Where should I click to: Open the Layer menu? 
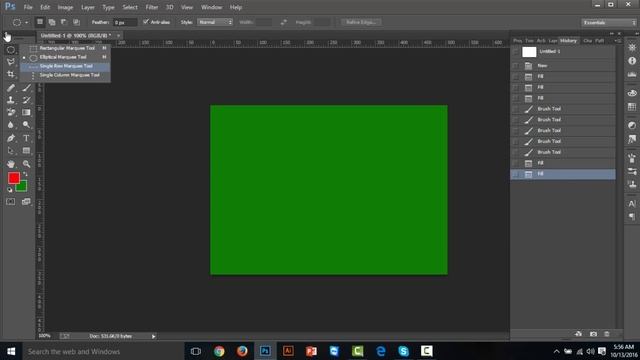click(88, 7)
